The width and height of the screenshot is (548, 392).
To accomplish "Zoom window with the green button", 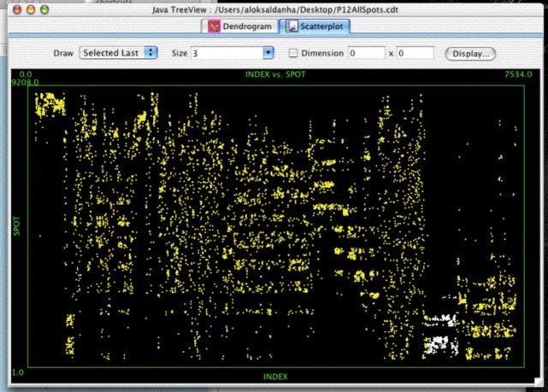I will click(45, 9).
